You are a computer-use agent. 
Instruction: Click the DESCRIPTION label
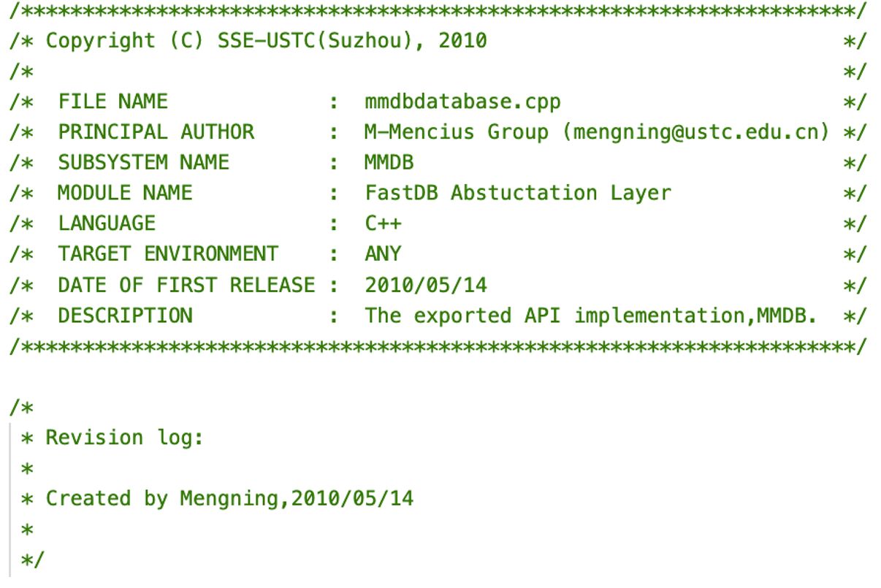125,316
